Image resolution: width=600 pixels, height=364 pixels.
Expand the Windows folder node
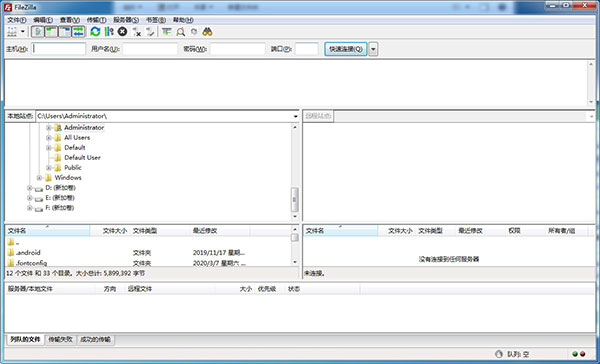pos(39,178)
